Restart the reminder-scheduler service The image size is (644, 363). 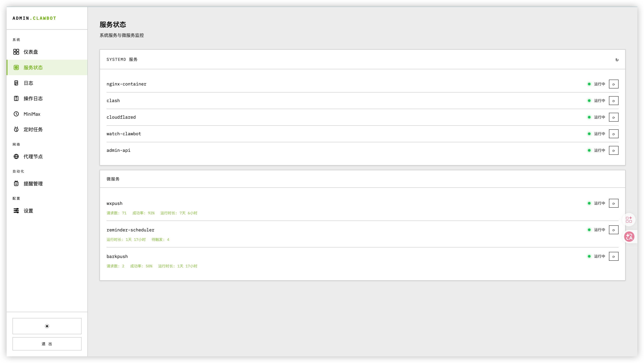coord(614,230)
